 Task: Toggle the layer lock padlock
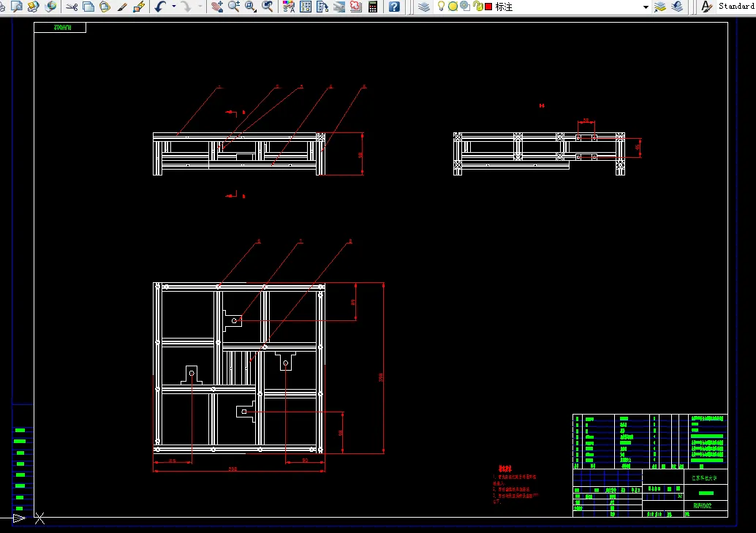click(x=477, y=7)
